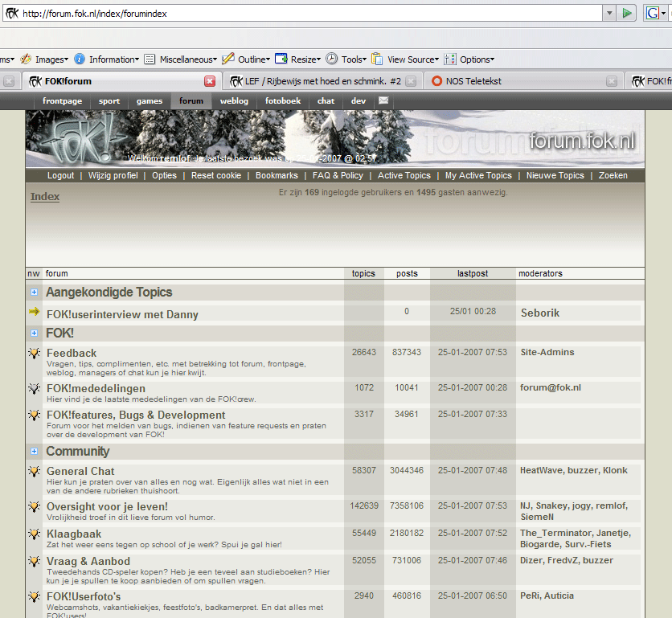The image size is (672, 618).
Task: Open FOK!features, Bugs & Development forum
Action: [x=136, y=415]
